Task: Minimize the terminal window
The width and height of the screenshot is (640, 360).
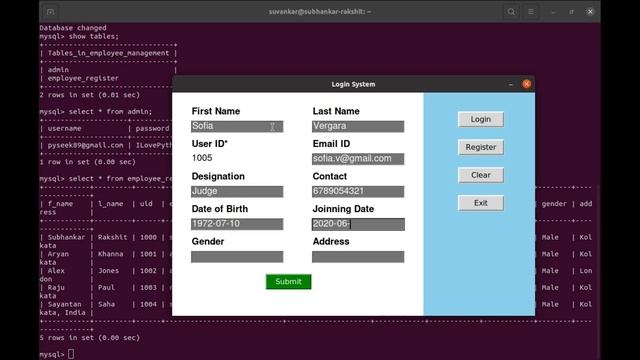Action: (553, 12)
